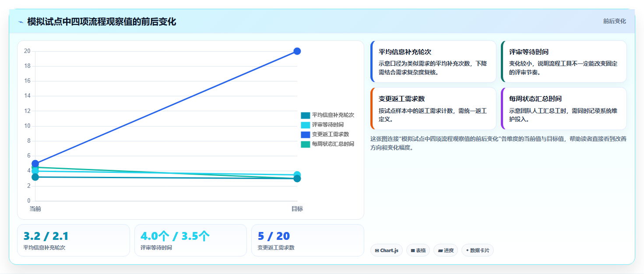The image size is (644, 274).
Task: Click the stat value 5 / 20
Action: 274,236
